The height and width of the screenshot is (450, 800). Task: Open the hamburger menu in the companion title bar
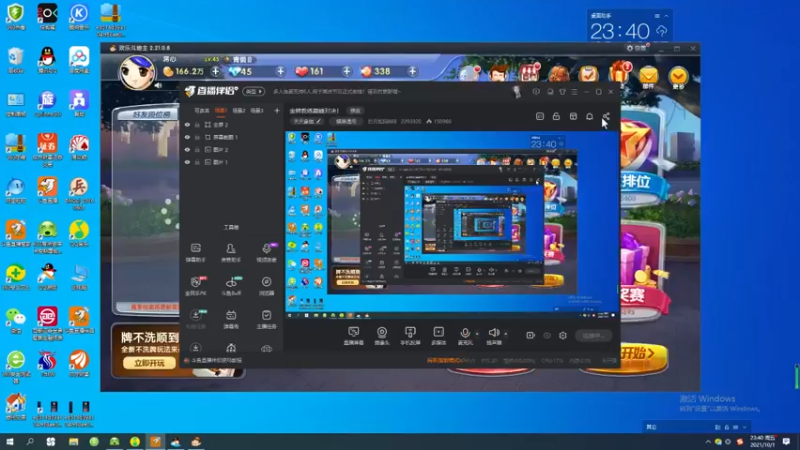pos(574,92)
